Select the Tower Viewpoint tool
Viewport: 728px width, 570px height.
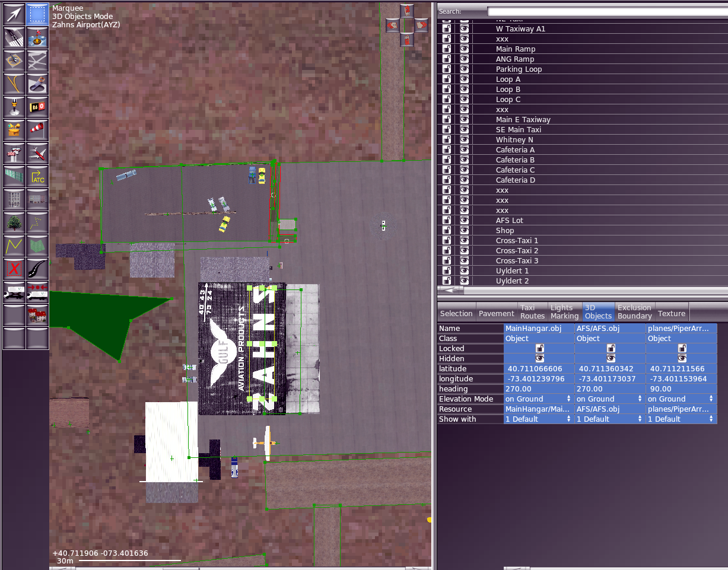(x=14, y=153)
